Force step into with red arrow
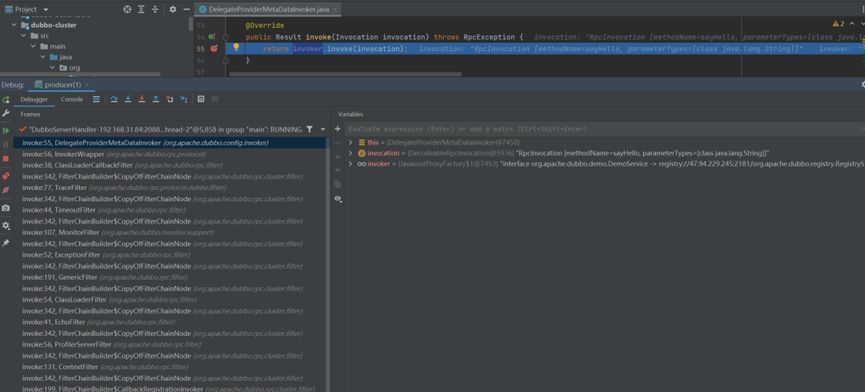 click(142, 99)
